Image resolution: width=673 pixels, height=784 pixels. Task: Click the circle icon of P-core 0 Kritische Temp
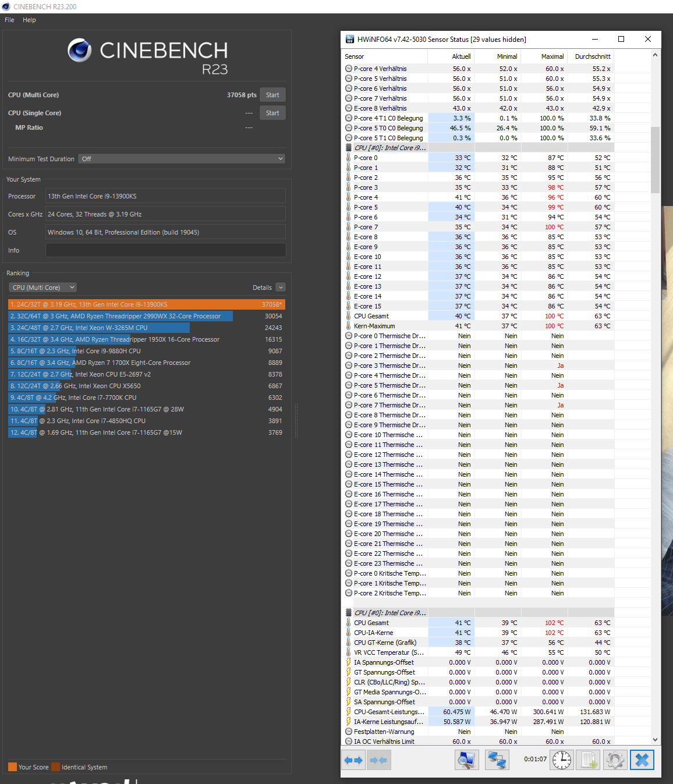tap(349, 573)
